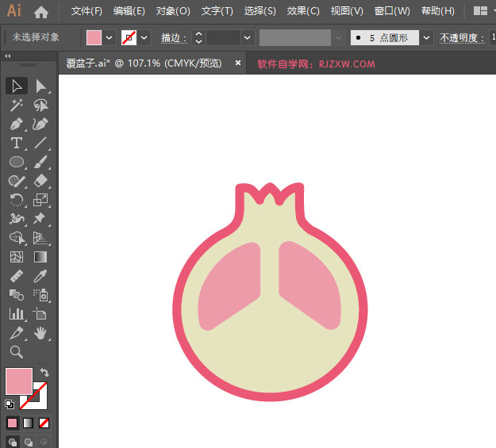The height and width of the screenshot is (448, 496).
Task: Open the 文件(F) menu
Action: click(x=87, y=11)
